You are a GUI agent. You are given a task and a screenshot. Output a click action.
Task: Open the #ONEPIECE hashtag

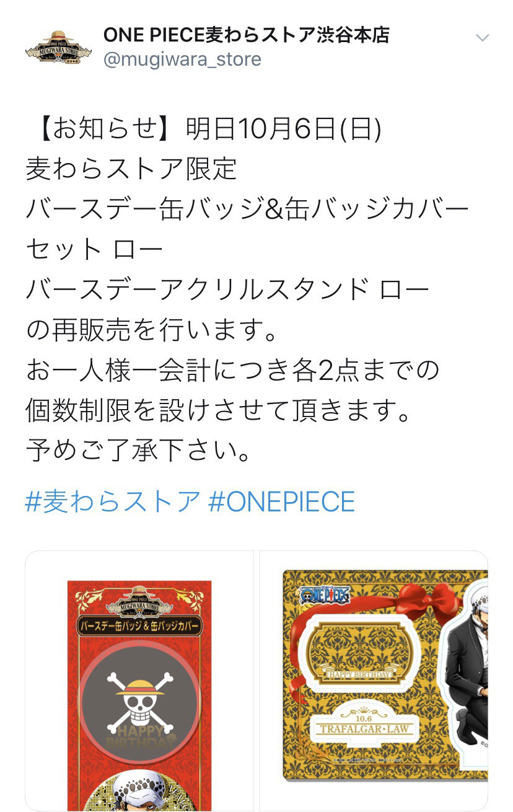(x=282, y=501)
